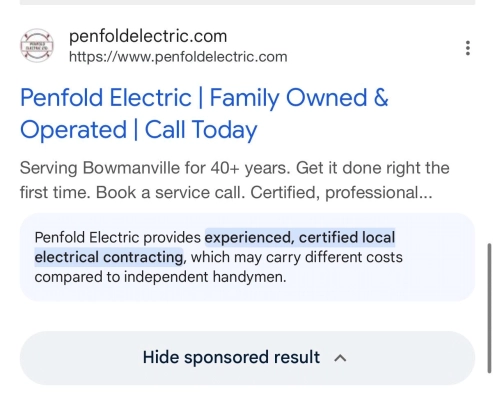Click the compared to independent handymen line

click(160, 277)
